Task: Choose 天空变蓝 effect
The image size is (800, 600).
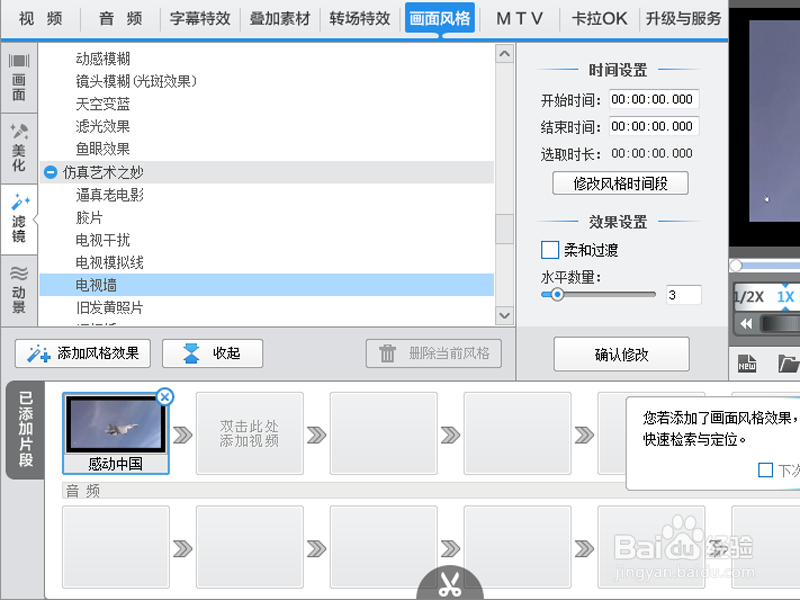Action: point(103,104)
